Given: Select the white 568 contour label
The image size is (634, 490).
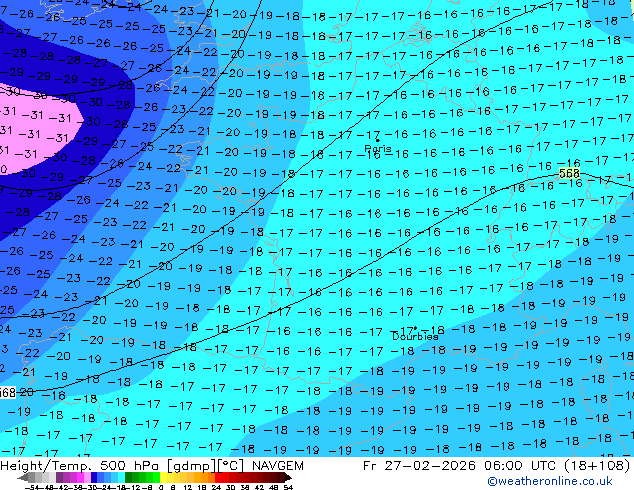Looking at the screenshot, I should [8, 392].
